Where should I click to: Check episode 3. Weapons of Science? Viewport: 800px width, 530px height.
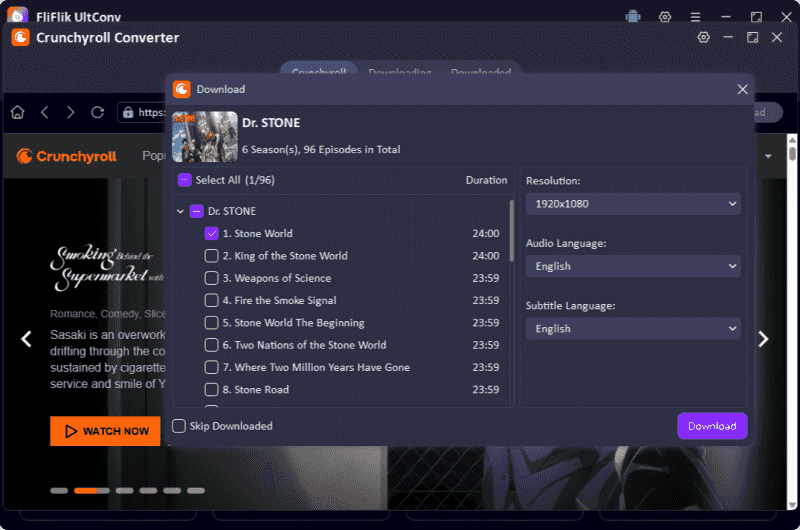coord(211,278)
